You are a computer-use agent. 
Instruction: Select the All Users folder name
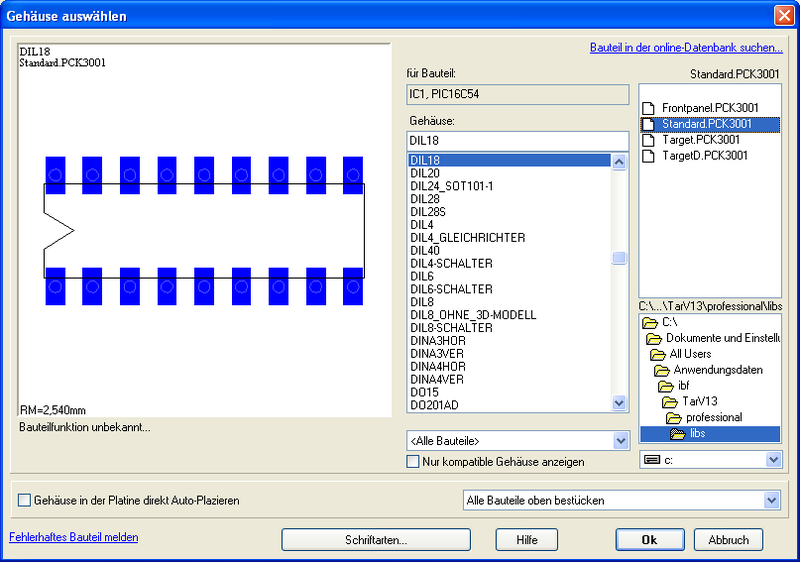coord(690,354)
